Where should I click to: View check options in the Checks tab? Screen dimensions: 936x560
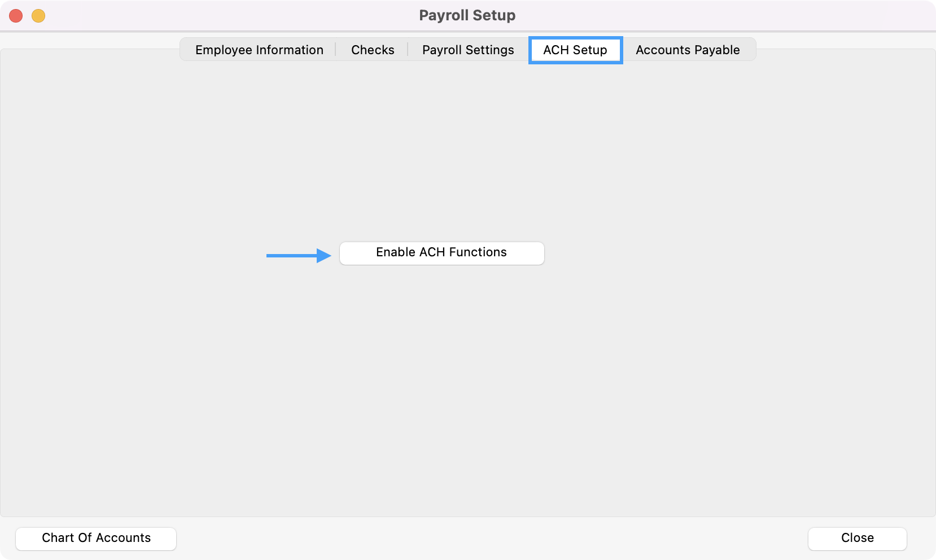373,50
